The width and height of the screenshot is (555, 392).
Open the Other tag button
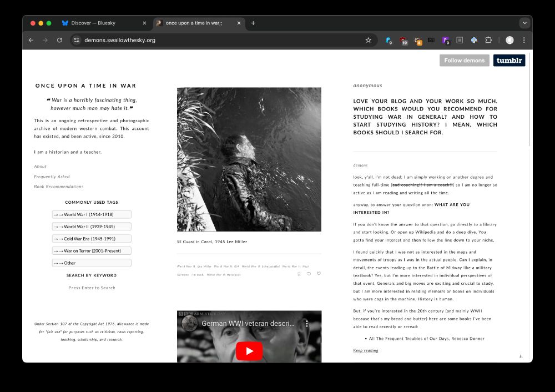point(92,263)
